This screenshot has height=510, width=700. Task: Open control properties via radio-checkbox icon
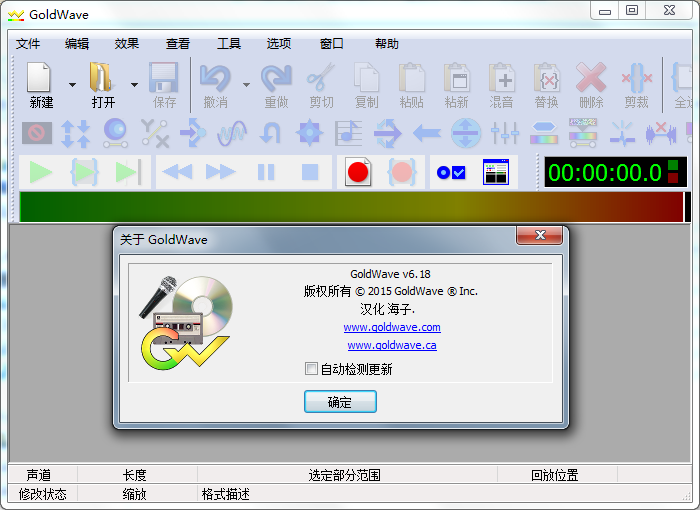[x=451, y=172]
